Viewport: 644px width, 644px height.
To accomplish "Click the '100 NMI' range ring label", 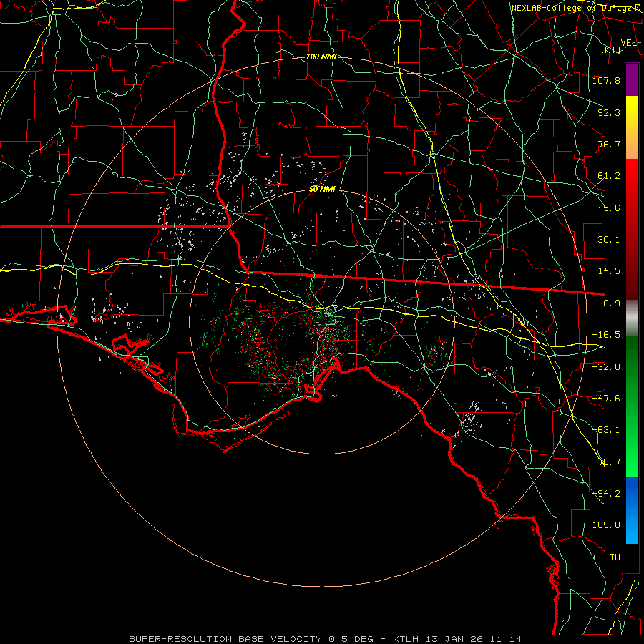I will pyautogui.click(x=321, y=57).
